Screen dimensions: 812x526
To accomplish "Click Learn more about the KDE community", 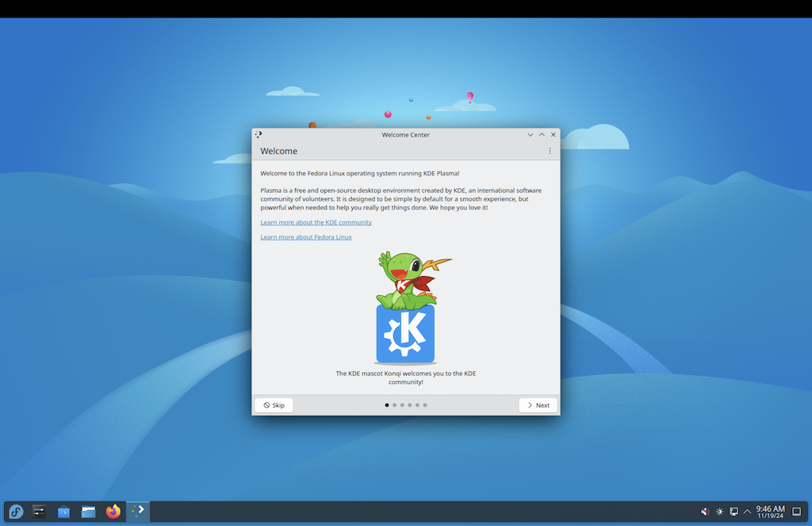I will 316,222.
